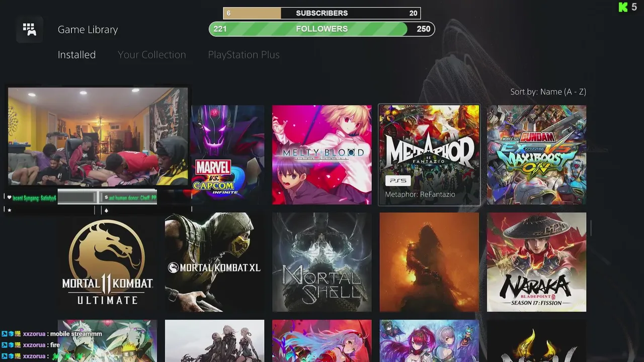Click the Kick viewer count 5
644x362 pixels.
634,7
